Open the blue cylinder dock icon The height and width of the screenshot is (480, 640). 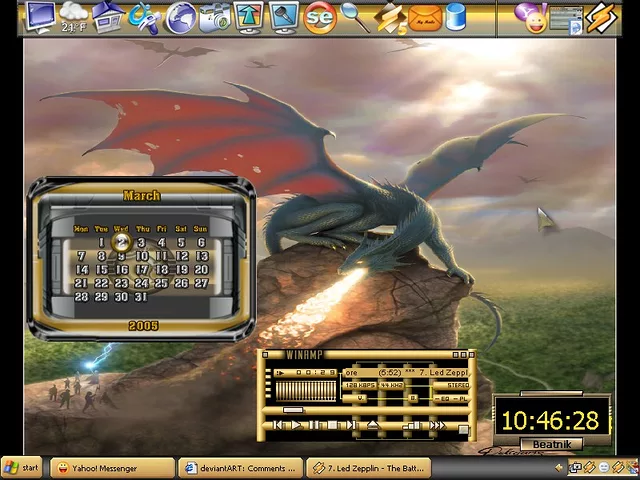(x=456, y=18)
